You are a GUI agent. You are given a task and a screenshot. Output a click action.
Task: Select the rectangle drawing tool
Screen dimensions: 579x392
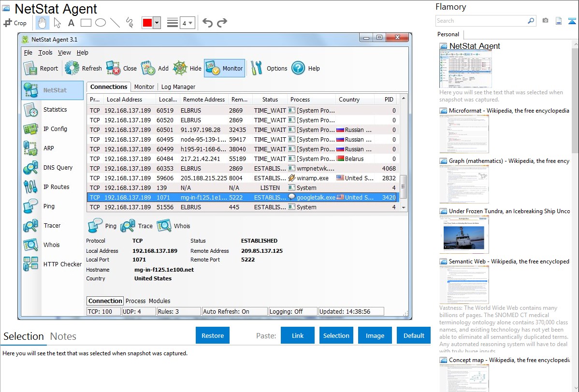86,23
